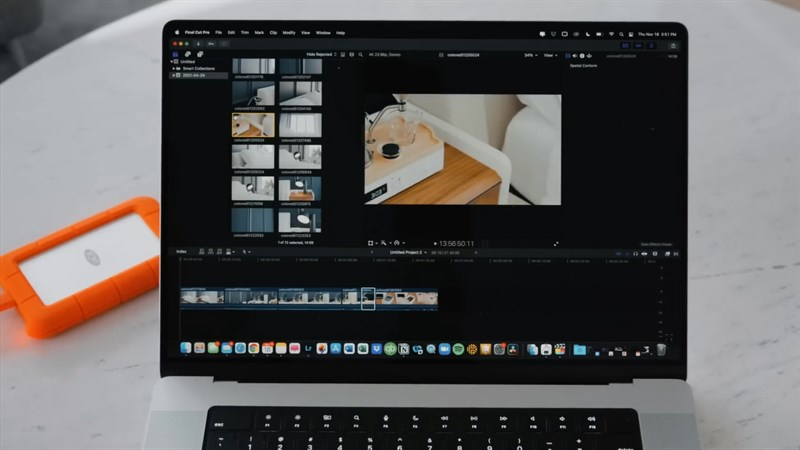
Task: Open the Clip menu
Action: [x=273, y=33]
